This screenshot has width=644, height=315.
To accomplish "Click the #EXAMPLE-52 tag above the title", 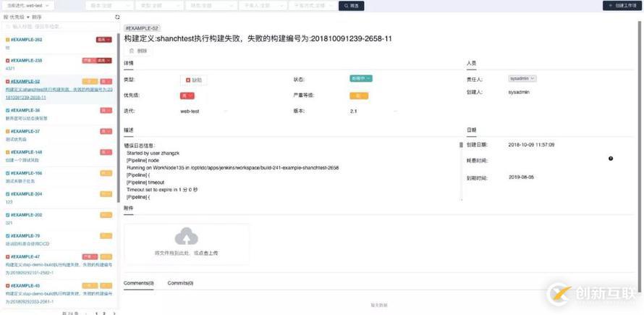I will (142, 28).
